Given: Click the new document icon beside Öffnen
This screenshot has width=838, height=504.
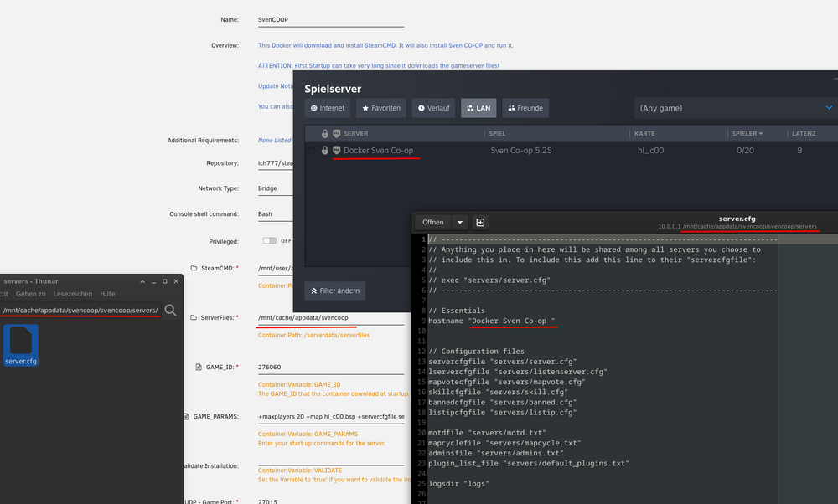Looking at the screenshot, I should [x=480, y=222].
